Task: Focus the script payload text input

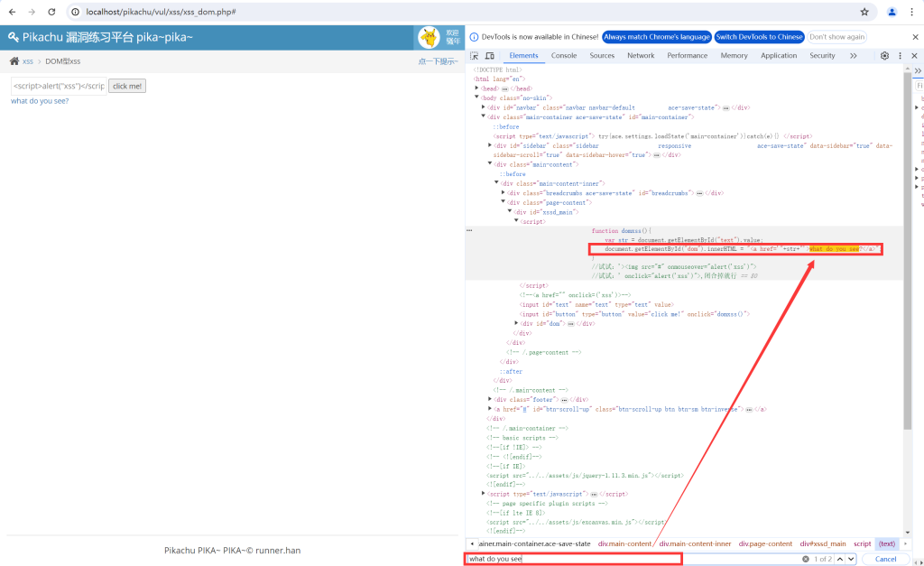Action: [59, 86]
